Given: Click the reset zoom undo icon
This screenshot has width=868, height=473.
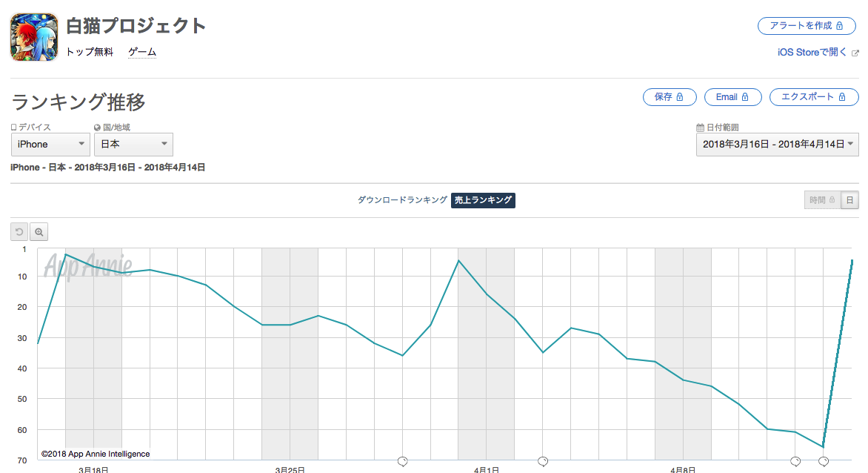Looking at the screenshot, I should 19,231.
